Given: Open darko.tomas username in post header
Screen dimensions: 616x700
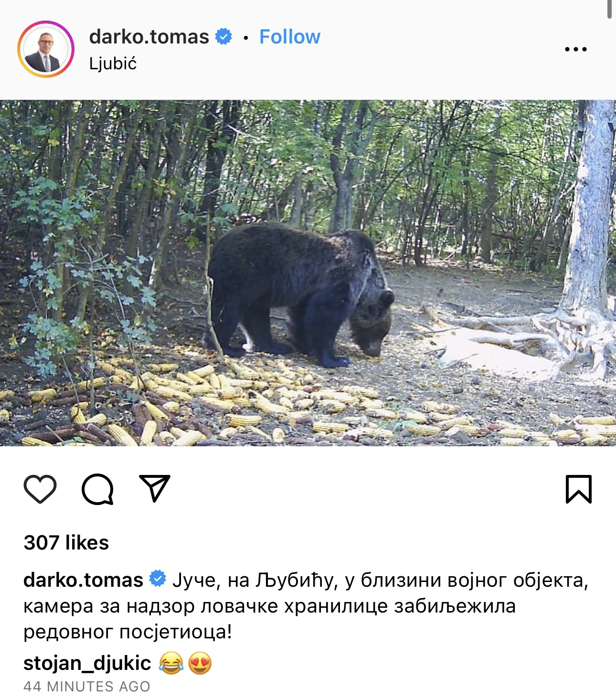Looking at the screenshot, I should click(x=149, y=37).
